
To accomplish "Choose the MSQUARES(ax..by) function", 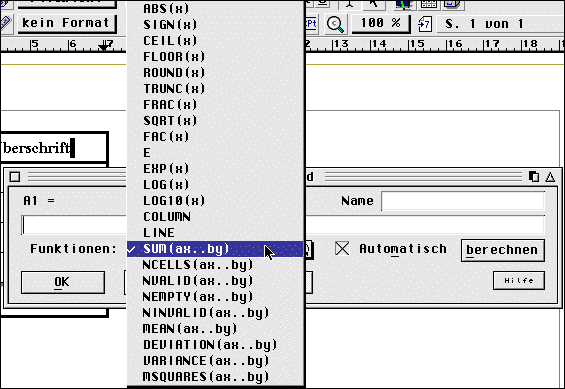I will 216,376.
